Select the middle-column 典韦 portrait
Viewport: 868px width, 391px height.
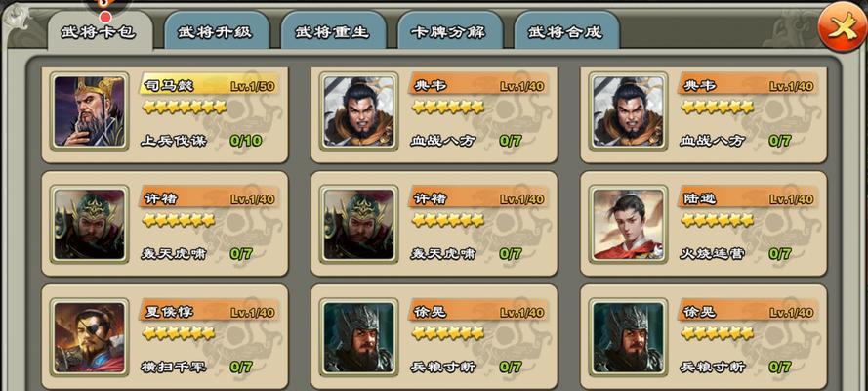358,111
